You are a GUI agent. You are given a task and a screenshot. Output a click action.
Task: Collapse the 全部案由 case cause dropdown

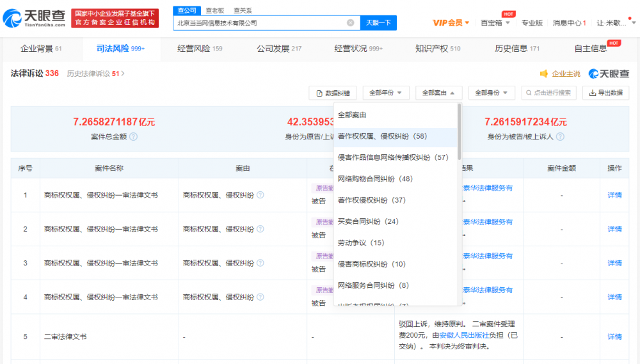point(438,93)
